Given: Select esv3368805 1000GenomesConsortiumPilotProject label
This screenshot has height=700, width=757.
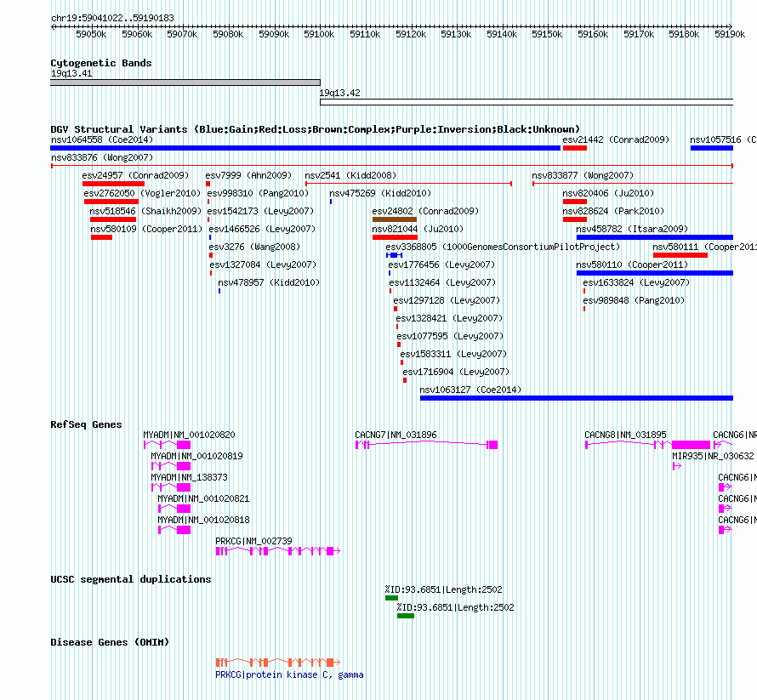Looking at the screenshot, I should tap(503, 247).
